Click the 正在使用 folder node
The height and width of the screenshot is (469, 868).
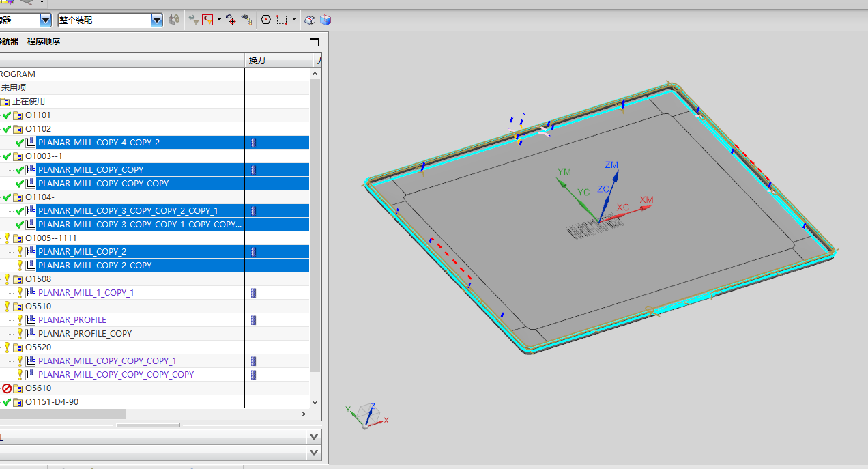click(29, 102)
